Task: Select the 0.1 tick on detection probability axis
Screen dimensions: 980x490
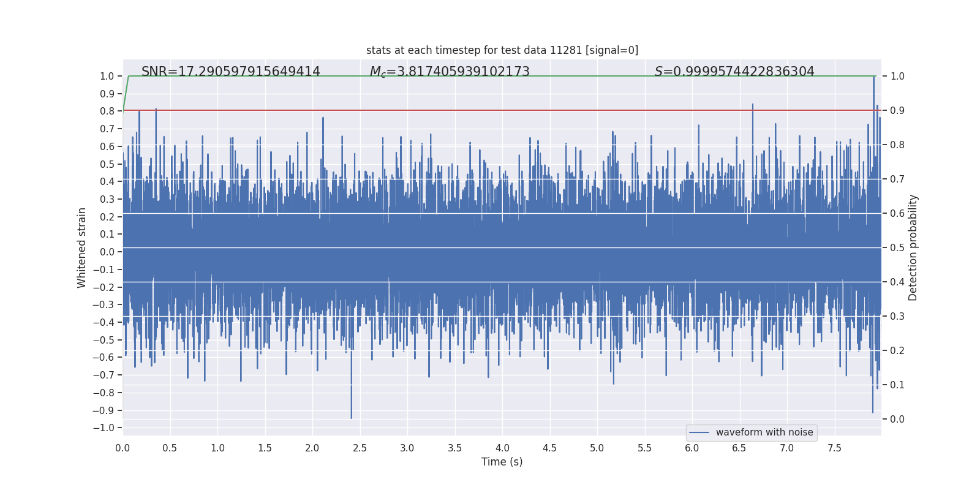Action: (x=897, y=385)
